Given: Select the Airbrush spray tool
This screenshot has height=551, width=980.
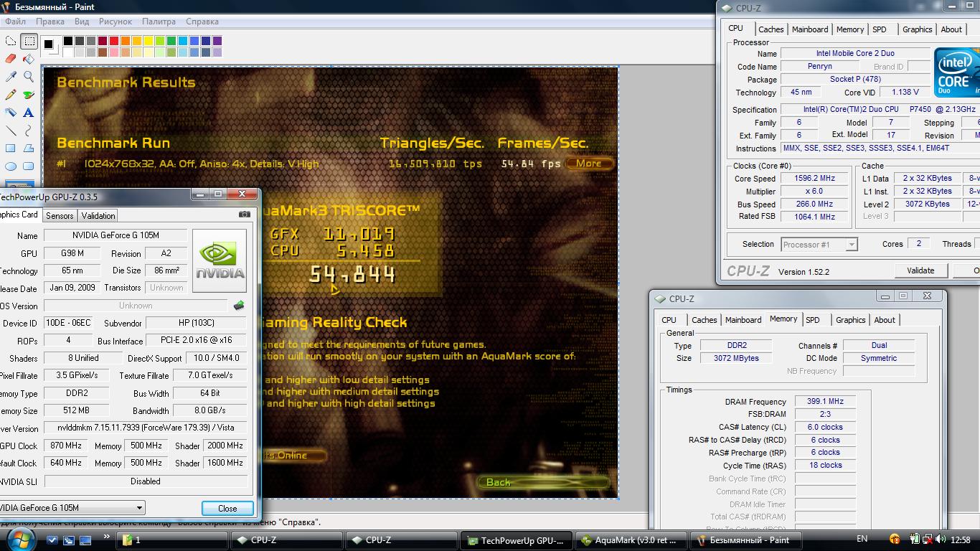Looking at the screenshot, I should (11, 113).
